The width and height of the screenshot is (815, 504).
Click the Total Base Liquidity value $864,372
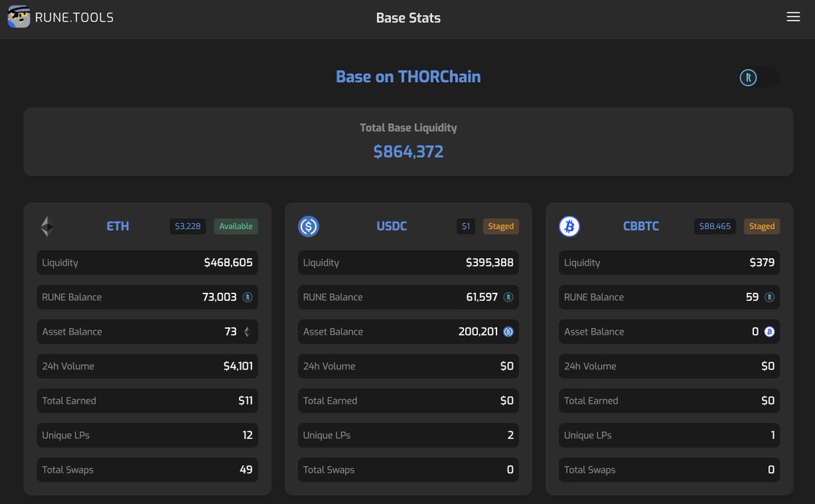[408, 151]
